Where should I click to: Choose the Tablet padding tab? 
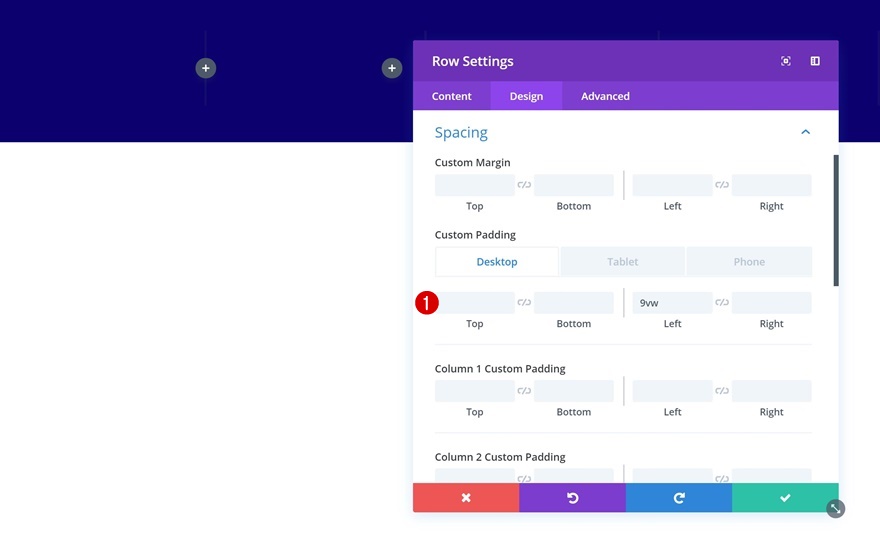click(x=622, y=262)
